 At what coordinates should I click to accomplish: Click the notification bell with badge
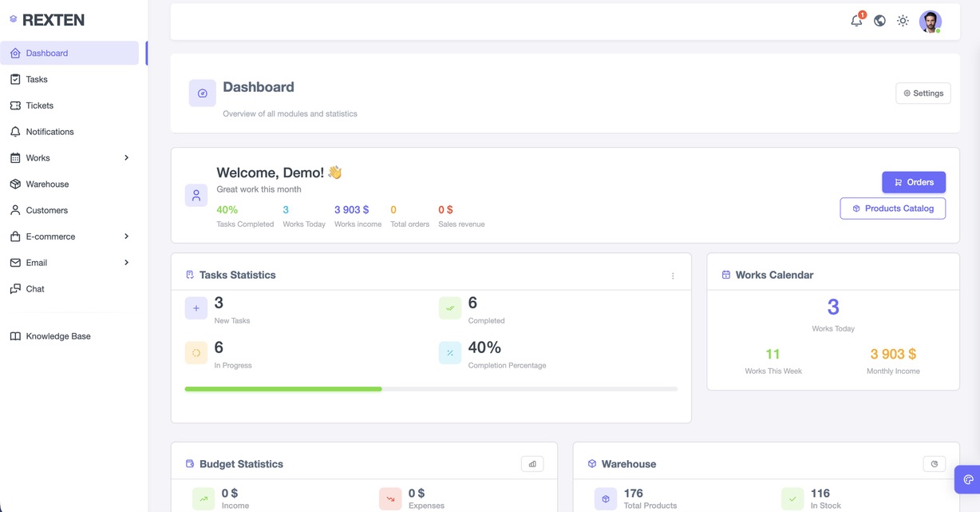pyautogui.click(x=856, y=20)
